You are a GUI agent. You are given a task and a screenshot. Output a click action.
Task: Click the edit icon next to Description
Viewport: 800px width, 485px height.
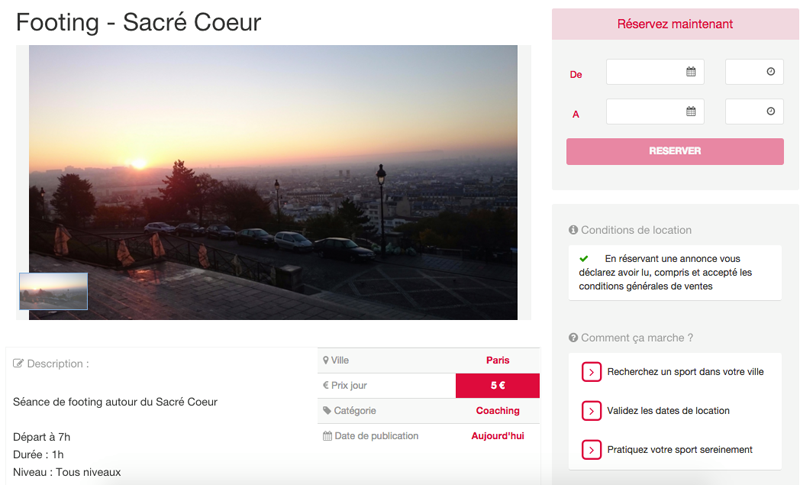tap(18, 364)
